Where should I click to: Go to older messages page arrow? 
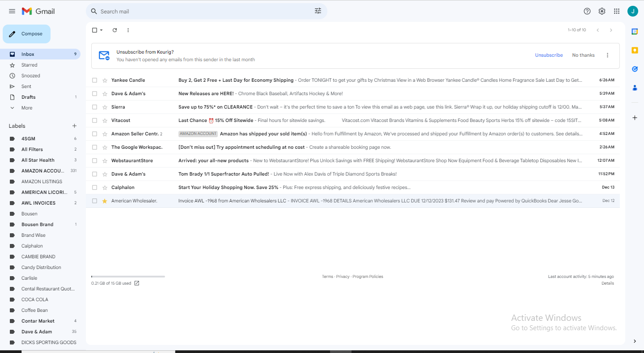611,30
